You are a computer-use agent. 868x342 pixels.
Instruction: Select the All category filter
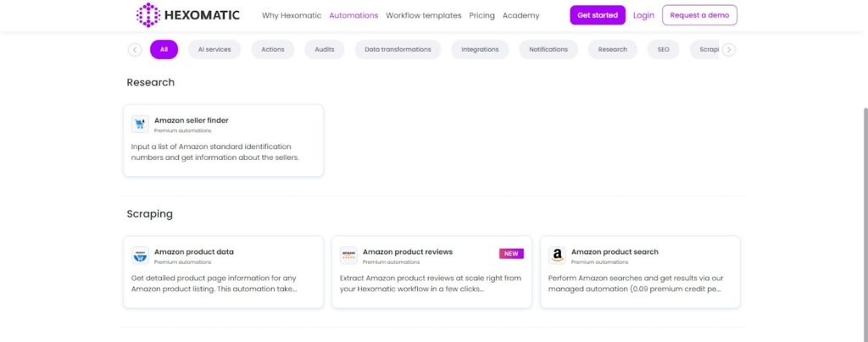(164, 49)
